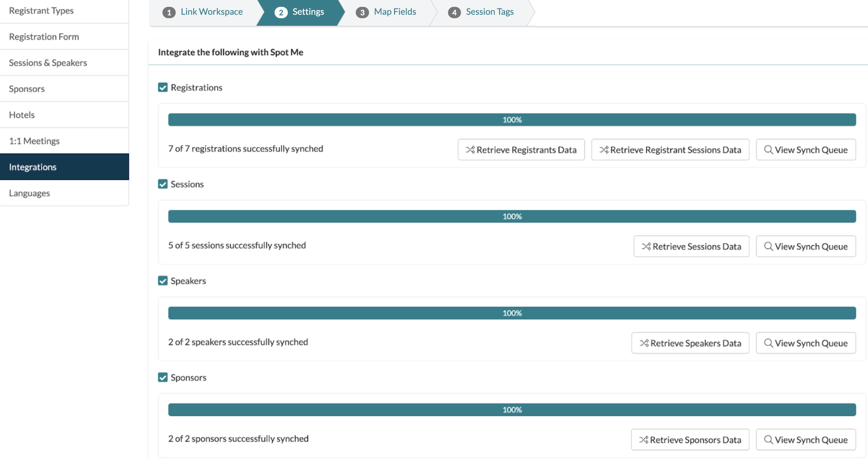Uncheck the Registrations checkbox
The height and width of the screenshot is (461, 868).
tap(163, 87)
